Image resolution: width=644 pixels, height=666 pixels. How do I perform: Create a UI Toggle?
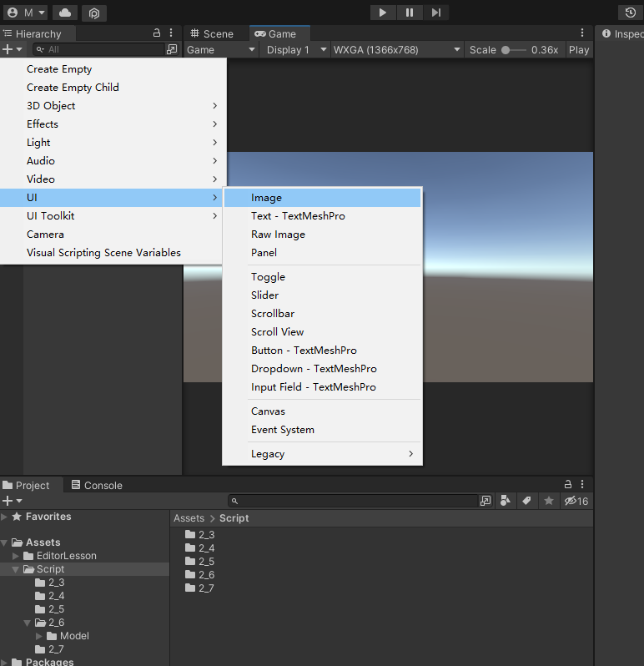tap(322, 277)
